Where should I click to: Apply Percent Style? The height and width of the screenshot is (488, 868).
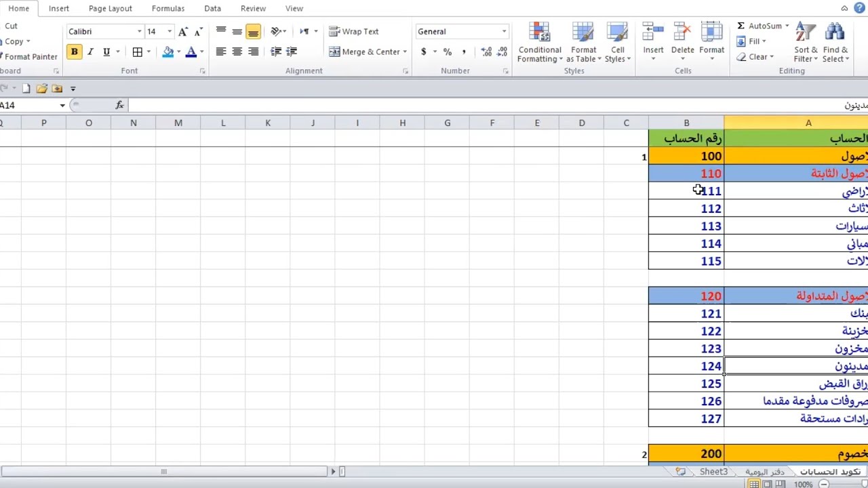[448, 52]
